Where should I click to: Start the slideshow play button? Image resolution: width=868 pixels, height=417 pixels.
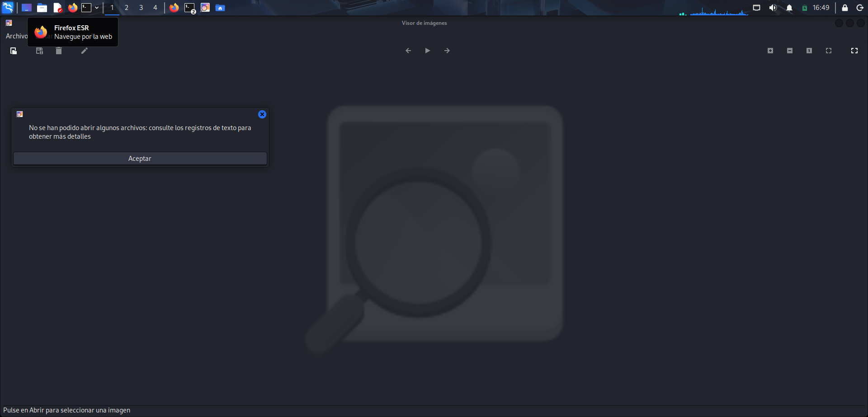click(x=428, y=51)
